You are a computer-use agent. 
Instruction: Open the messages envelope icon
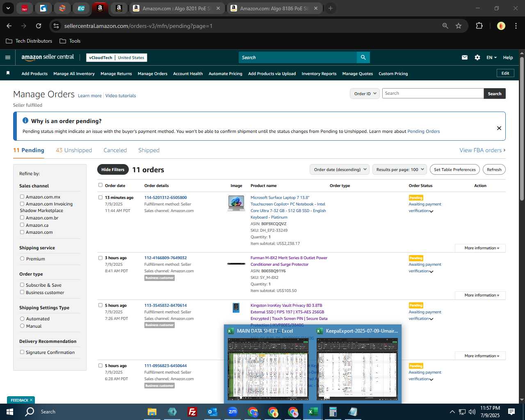464,57
